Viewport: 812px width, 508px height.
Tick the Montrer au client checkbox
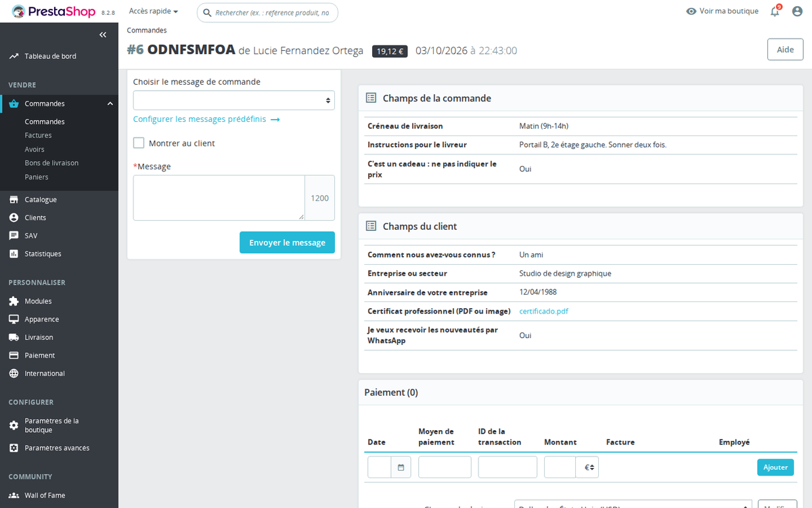(139, 143)
